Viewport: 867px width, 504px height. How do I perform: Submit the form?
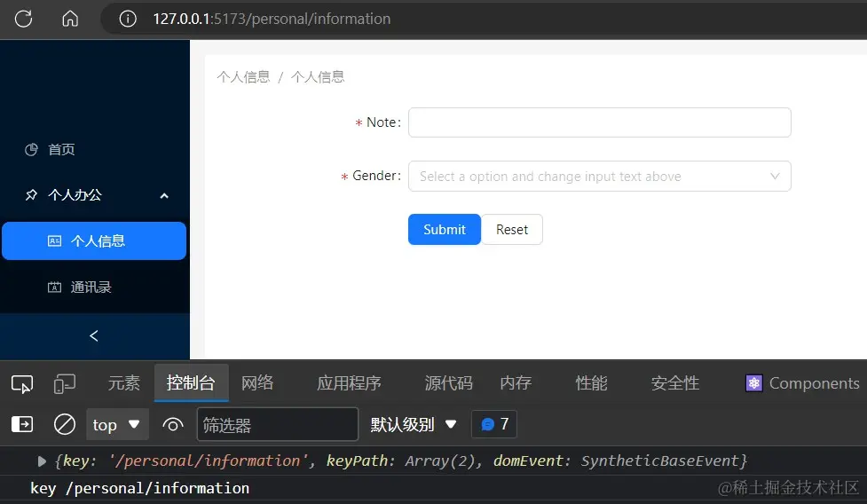(x=445, y=229)
